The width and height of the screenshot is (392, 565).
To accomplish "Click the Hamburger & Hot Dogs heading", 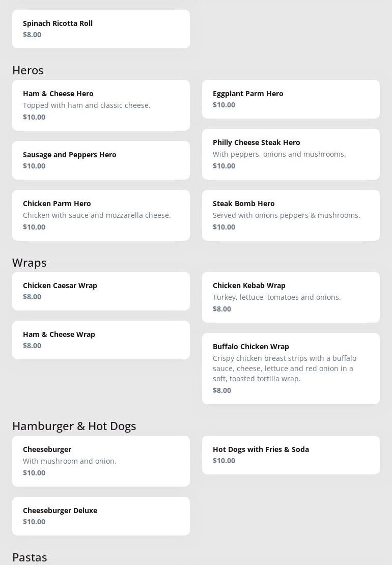I will (x=74, y=426).
